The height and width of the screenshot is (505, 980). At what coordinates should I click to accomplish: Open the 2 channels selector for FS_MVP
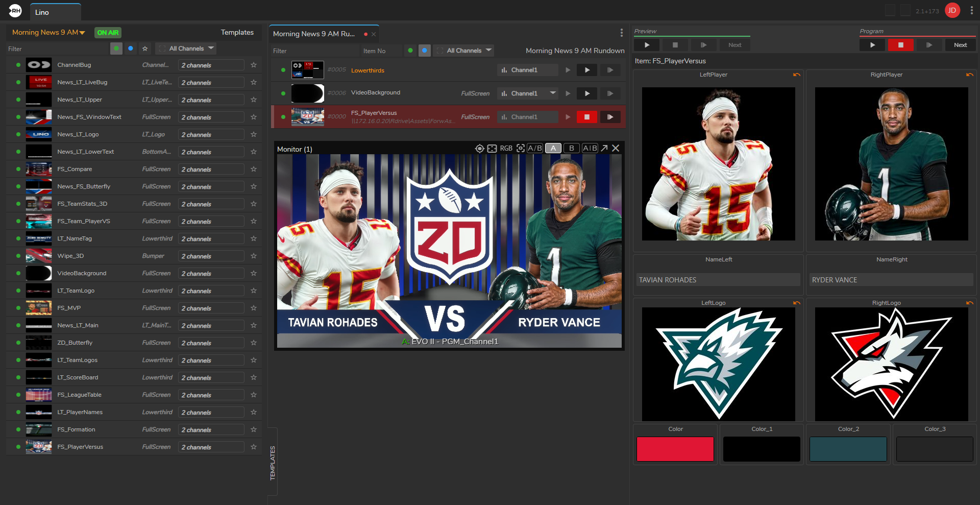point(211,308)
